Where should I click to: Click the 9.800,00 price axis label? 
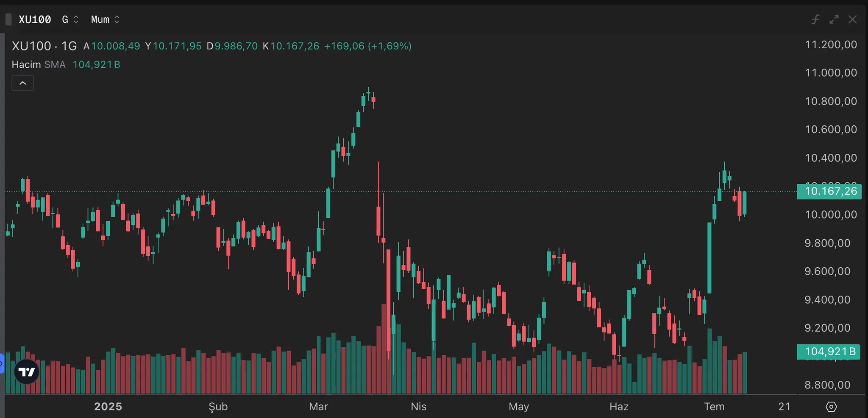[x=828, y=243]
